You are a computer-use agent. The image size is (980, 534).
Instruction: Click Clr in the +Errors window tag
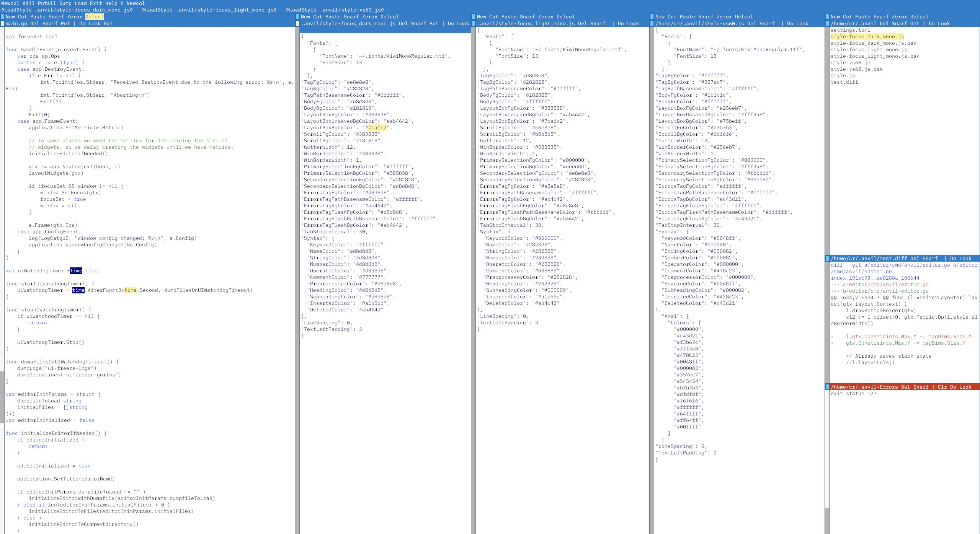pyautogui.click(x=942, y=387)
